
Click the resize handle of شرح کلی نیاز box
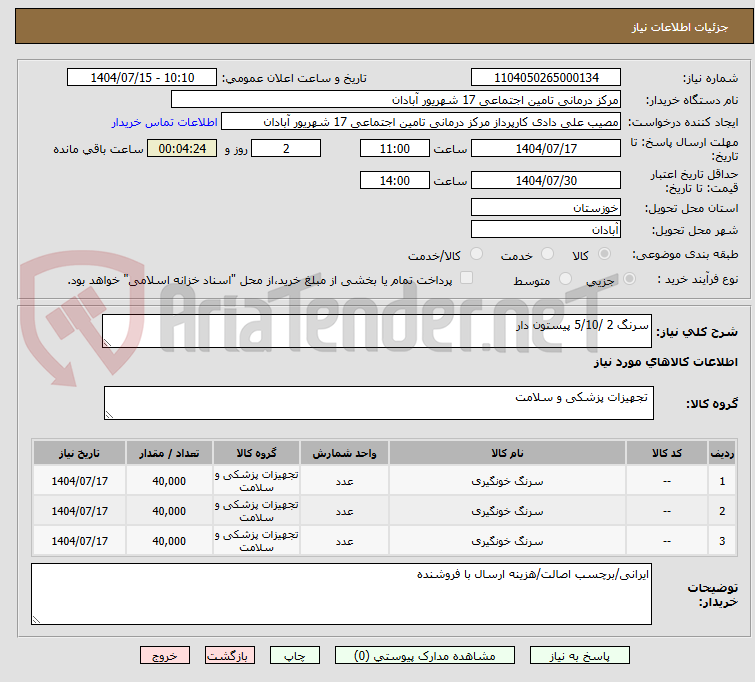pyautogui.click(x=107, y=342)
